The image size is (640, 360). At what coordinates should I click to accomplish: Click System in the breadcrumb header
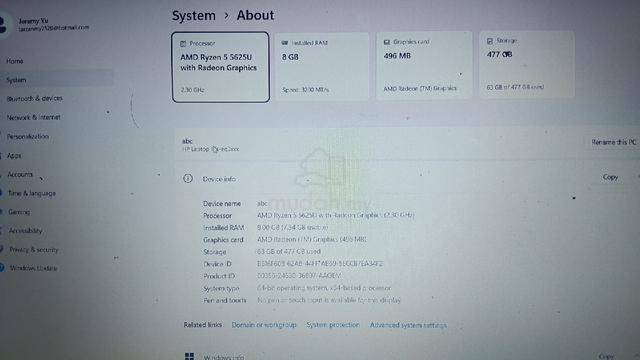[x=193, y=16]
